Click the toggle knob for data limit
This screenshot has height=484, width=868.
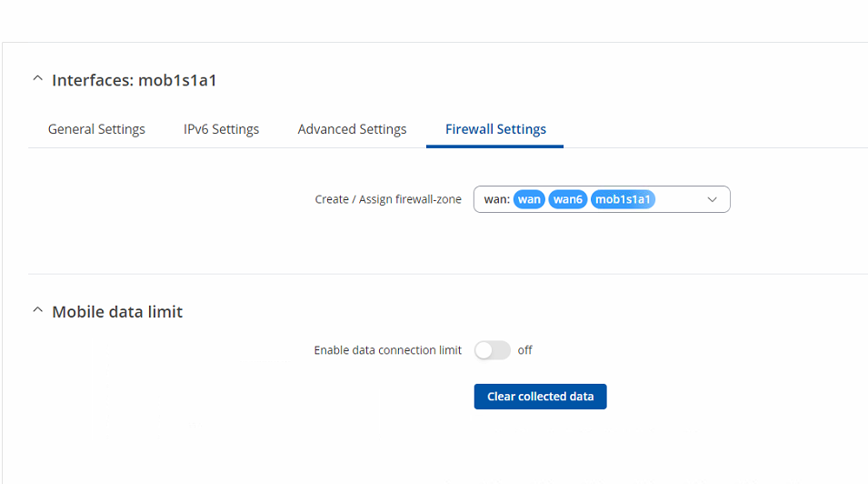[x=484, y=350]
